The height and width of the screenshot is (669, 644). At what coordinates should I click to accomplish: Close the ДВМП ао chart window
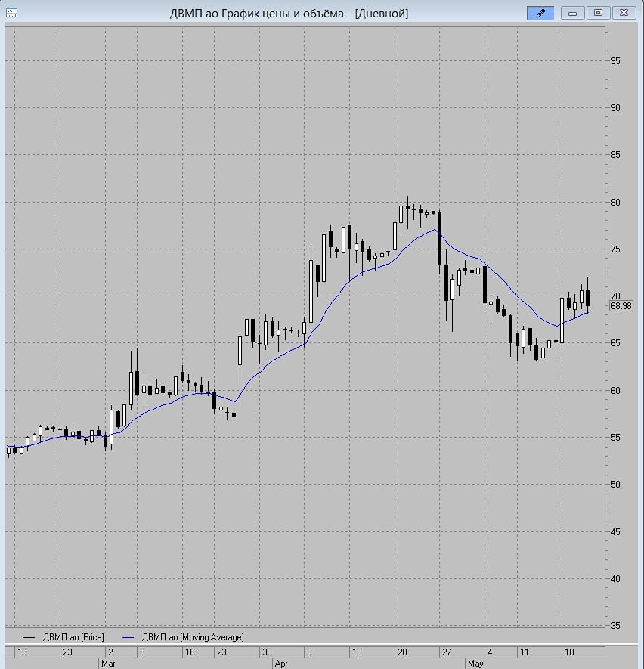point(624,13)
